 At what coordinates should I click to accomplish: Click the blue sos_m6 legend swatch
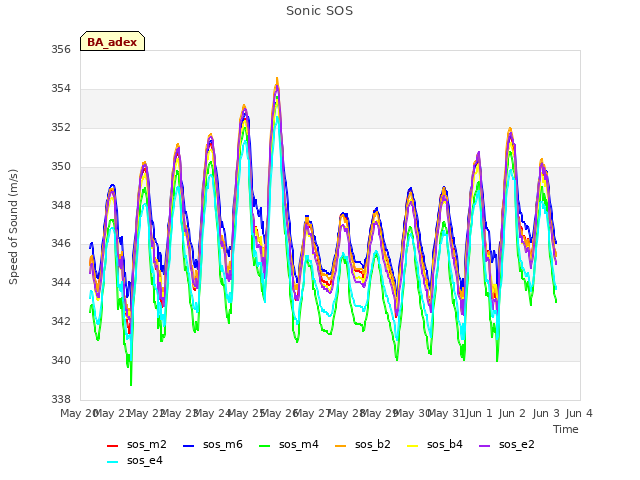pyautogui.click(x=188, y=446)
